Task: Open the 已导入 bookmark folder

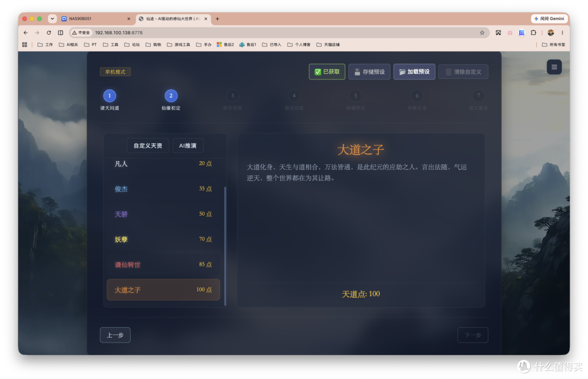Action: (272, 45)
